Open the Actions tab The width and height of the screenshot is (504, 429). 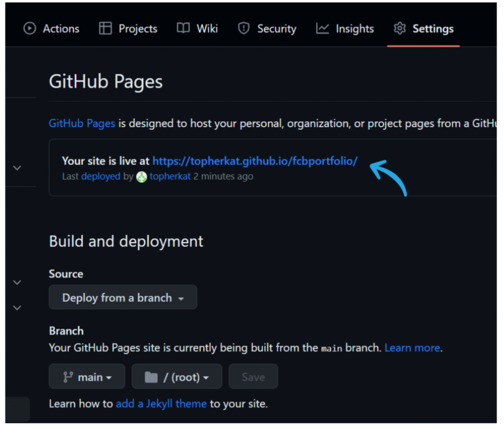point(51,29)
